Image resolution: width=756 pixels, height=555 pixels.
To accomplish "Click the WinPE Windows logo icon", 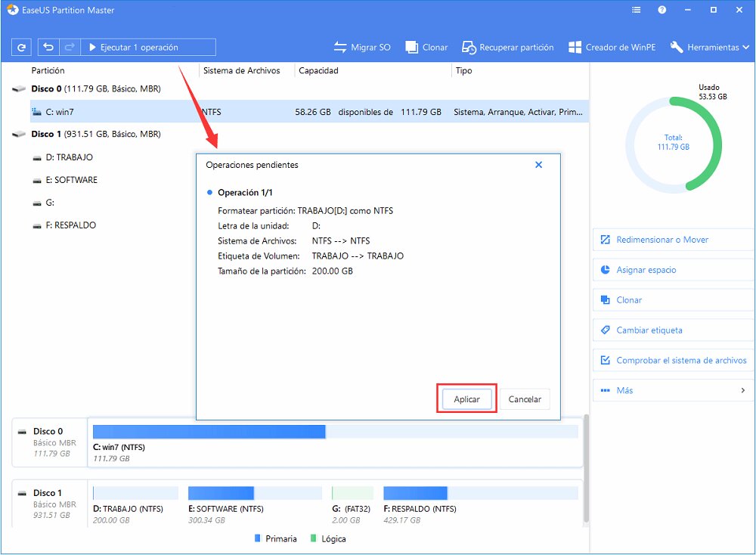I will [575, 47].
